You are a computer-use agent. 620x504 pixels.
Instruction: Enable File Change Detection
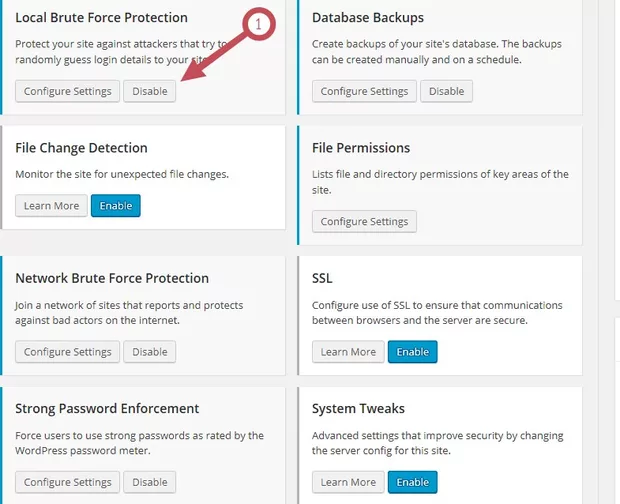(x=116, y=206)
